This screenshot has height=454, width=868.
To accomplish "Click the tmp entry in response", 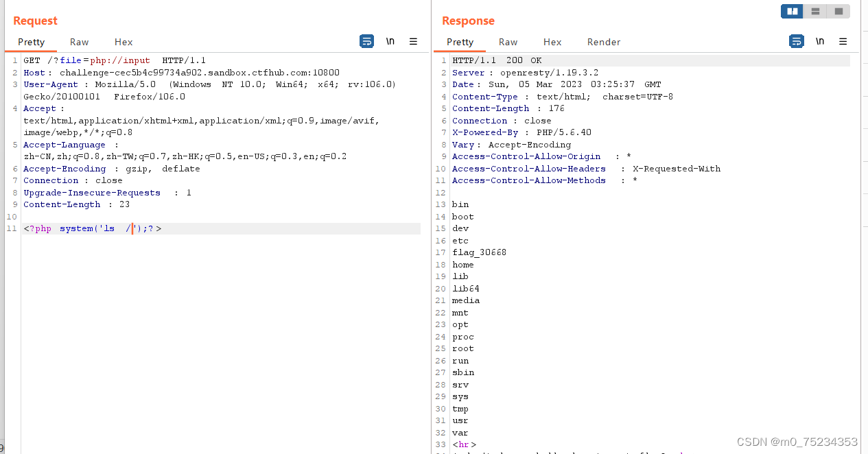I will point(460,409).
